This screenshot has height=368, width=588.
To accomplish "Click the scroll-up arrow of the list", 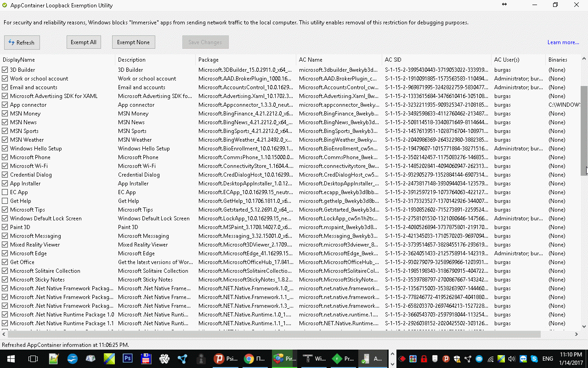I will pyautogui.click(x=584, y=59).
